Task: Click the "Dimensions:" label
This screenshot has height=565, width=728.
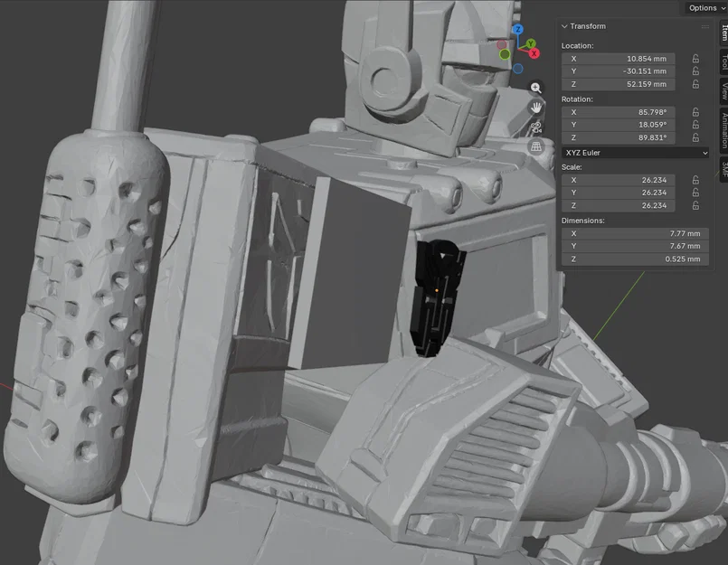Action: point(583,221)
